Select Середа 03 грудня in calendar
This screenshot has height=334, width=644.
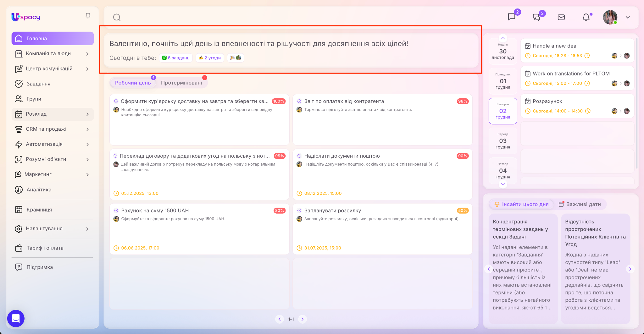click(502, 141)
